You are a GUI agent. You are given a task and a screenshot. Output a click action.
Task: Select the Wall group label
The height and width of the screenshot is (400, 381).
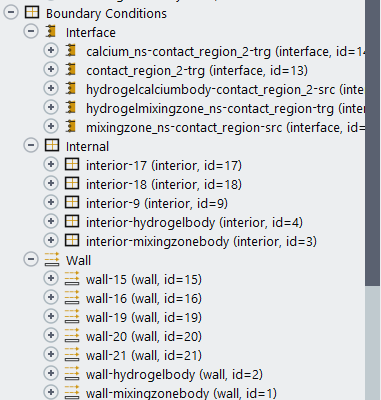point(78,261)
